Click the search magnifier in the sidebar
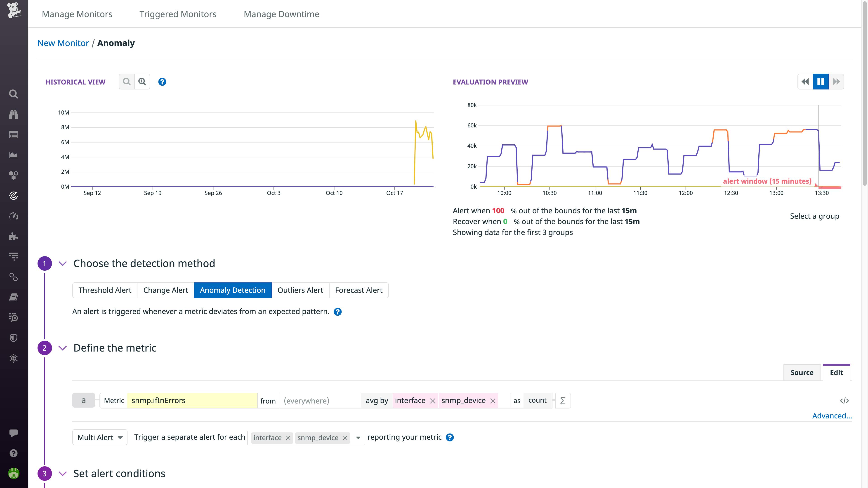Viewport: 868px width, 488px height. pos(14,94)
